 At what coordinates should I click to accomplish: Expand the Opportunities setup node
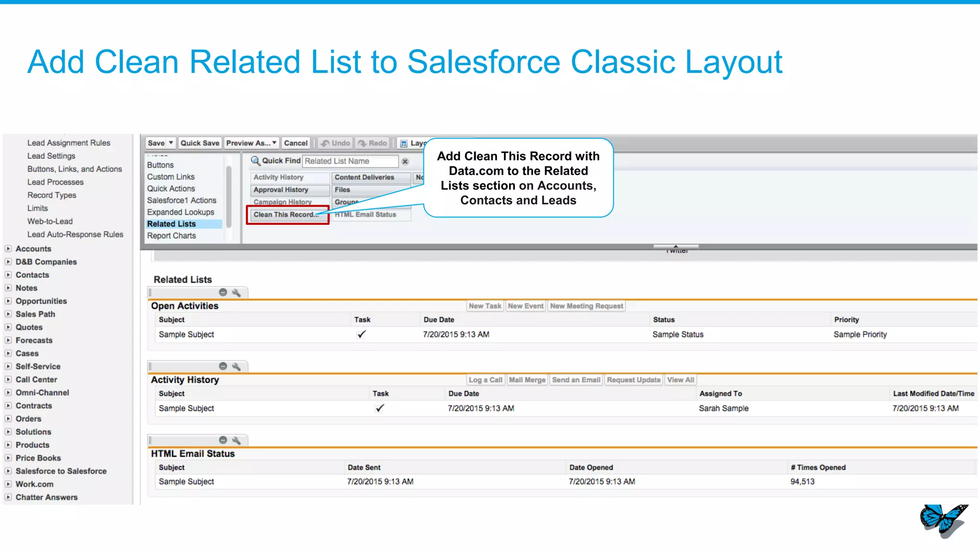[8, 301]
